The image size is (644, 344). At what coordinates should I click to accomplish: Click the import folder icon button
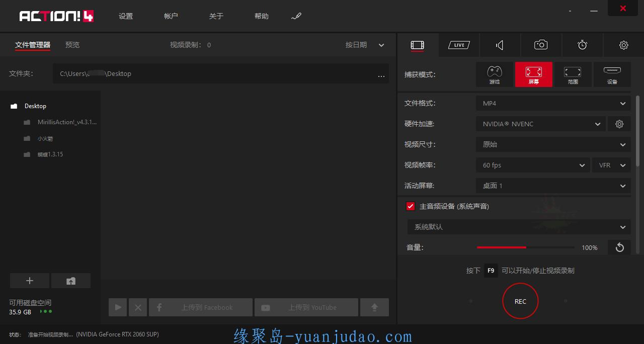[71, 281]
